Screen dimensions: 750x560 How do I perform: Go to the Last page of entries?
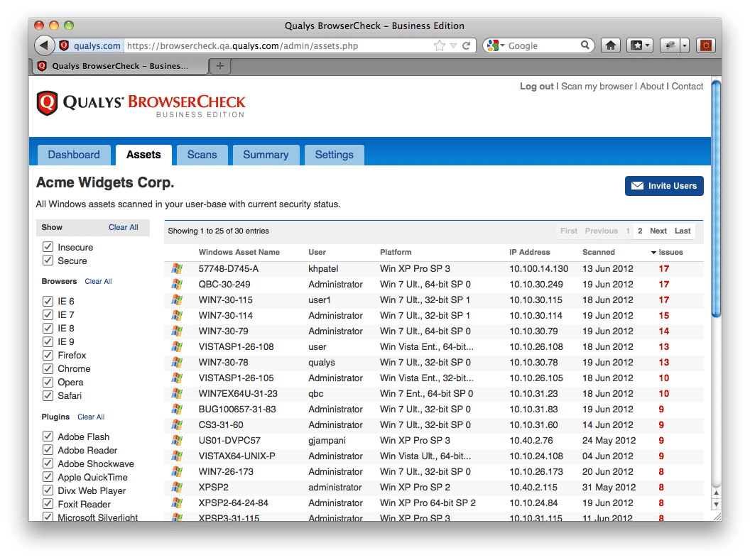point(683,231)
